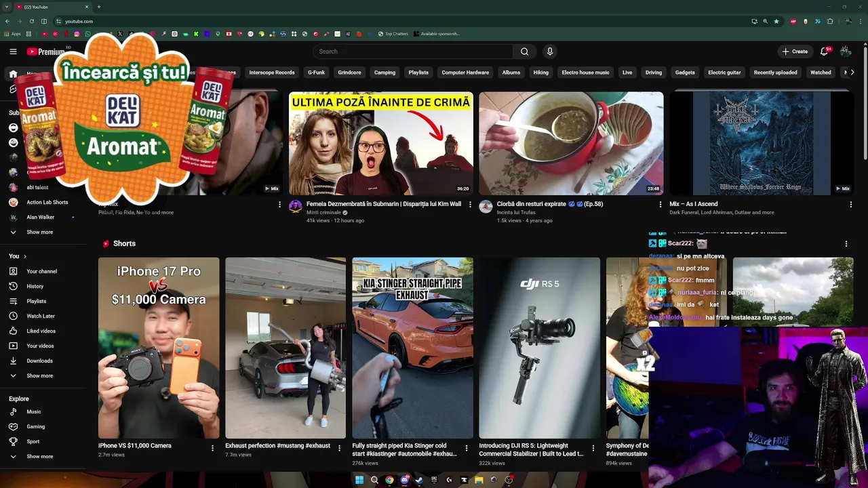Click the YouTube search input field
The image size is (868, 488).
tap(414, 52)
